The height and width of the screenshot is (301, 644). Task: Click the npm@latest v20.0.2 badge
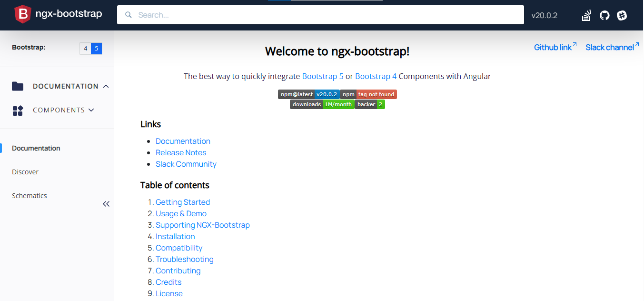click(x=309, y=94)
